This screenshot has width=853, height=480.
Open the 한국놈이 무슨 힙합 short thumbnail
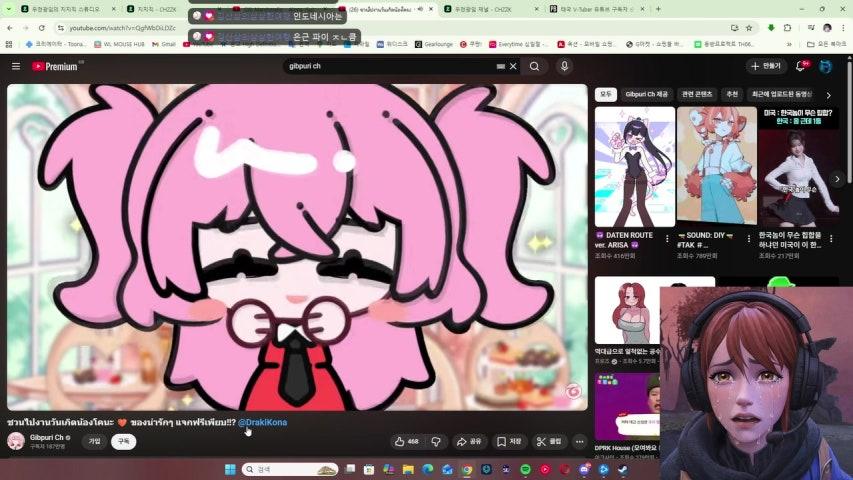tap(799, 167)
